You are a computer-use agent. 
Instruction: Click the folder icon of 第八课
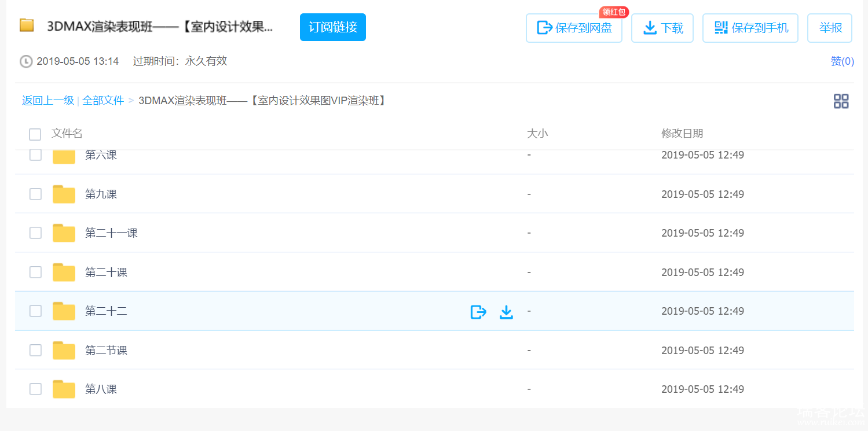pyautogui.click(x=64, y=389)
